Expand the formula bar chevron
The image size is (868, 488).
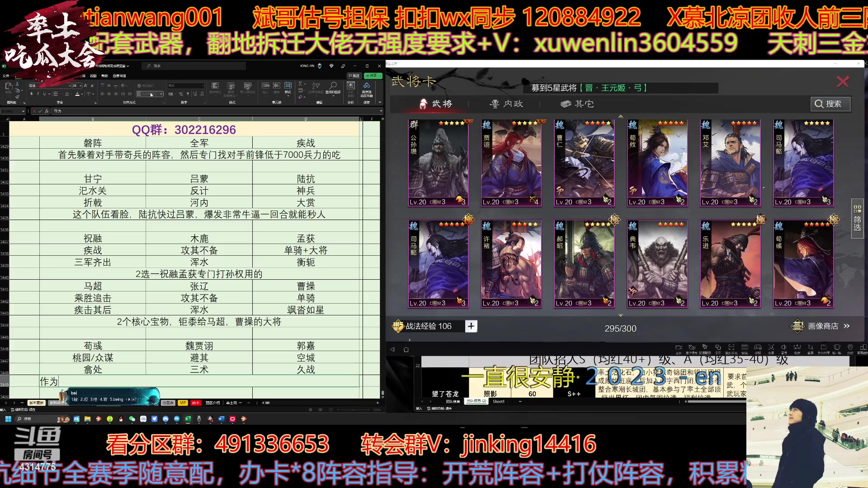[x=381, y=111]
